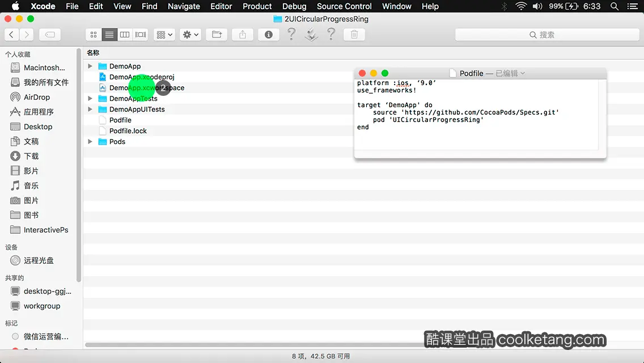Viewport: 644px width, 363px height.
Task: Select DemoApp.xcodeproj file
Action: click(142, 77)
